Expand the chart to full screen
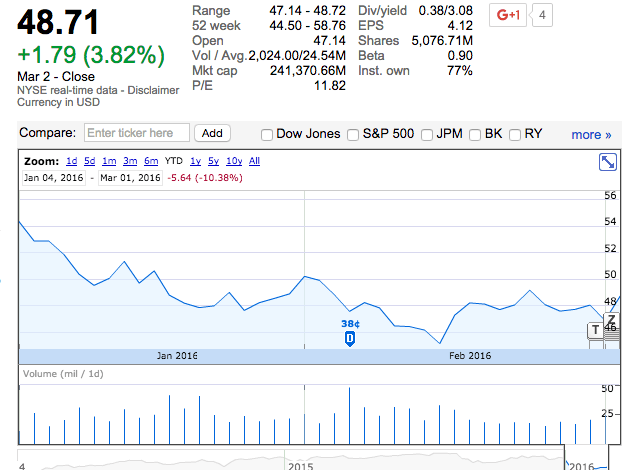625x470 pixels. pos(608,162)
